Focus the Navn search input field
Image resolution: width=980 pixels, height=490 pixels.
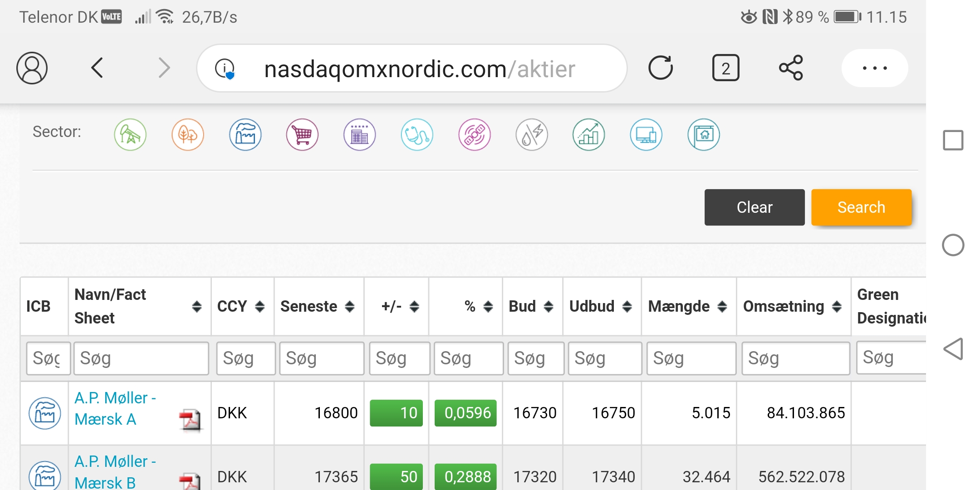click(x=141, y=358)
